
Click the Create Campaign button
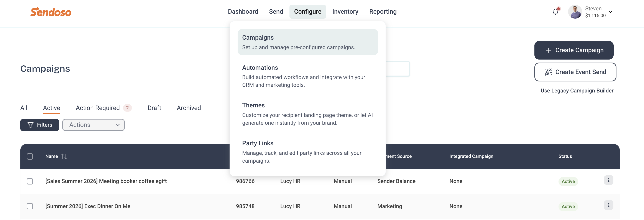[x=574, y=50]
